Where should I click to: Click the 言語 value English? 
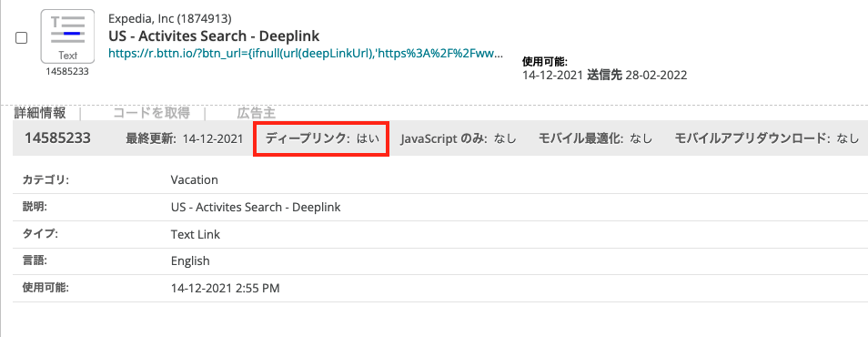pyautogui.click(x=190, y=261)
